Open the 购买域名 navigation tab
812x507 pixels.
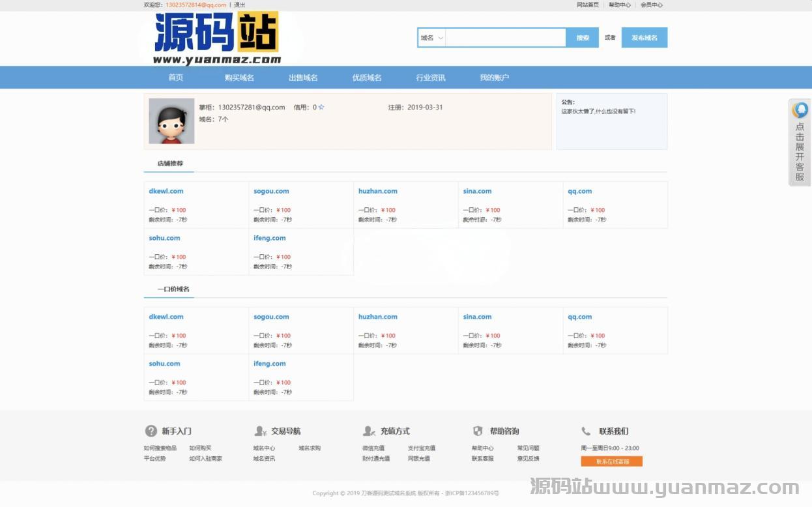pos(239,78)
